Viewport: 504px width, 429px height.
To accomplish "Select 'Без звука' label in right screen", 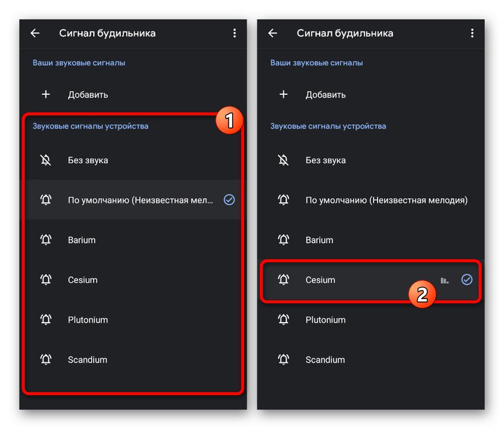I will tap(326, 160).
